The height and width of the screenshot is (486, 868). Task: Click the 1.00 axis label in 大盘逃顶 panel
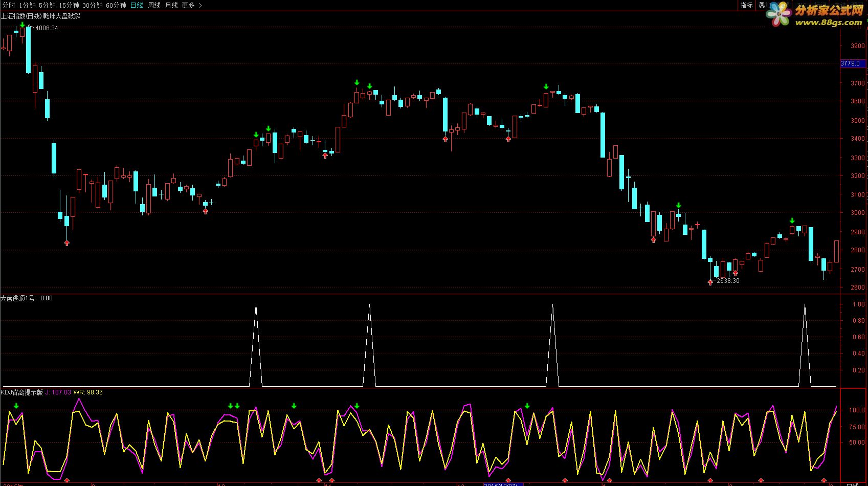click(x=859, y=304)
